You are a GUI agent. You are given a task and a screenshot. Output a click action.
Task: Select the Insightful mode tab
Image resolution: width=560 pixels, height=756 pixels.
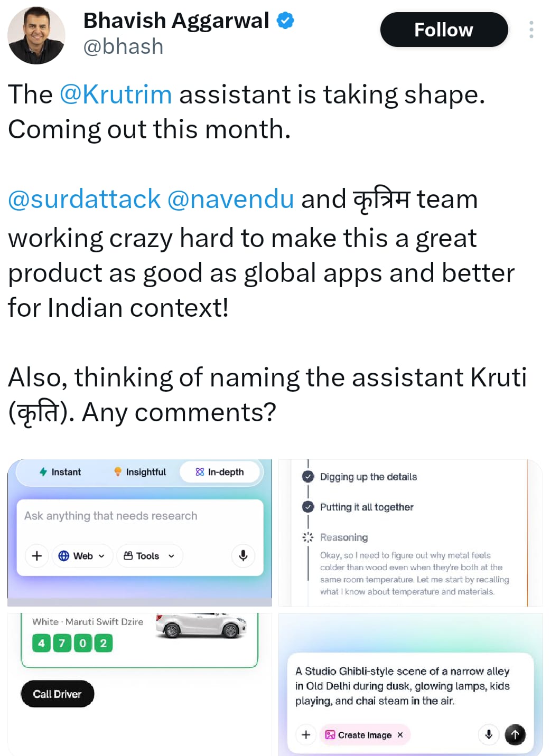(x=140, y=472)
